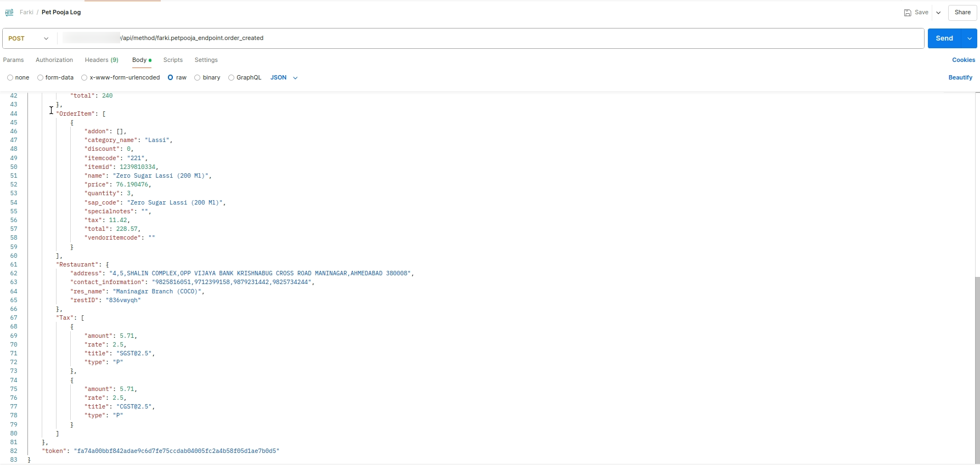The width and height of the screenshot is (980, 465).
Task: Click Beautify to format the JSON
Action: (960, 78)
